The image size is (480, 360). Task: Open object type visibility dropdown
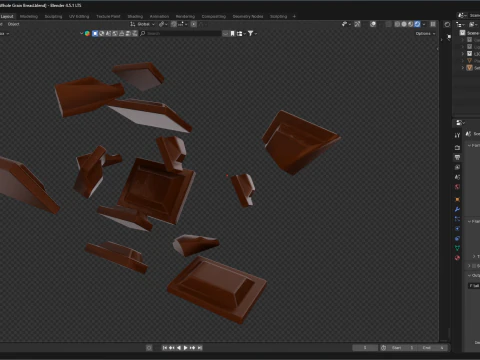point(346,24)
